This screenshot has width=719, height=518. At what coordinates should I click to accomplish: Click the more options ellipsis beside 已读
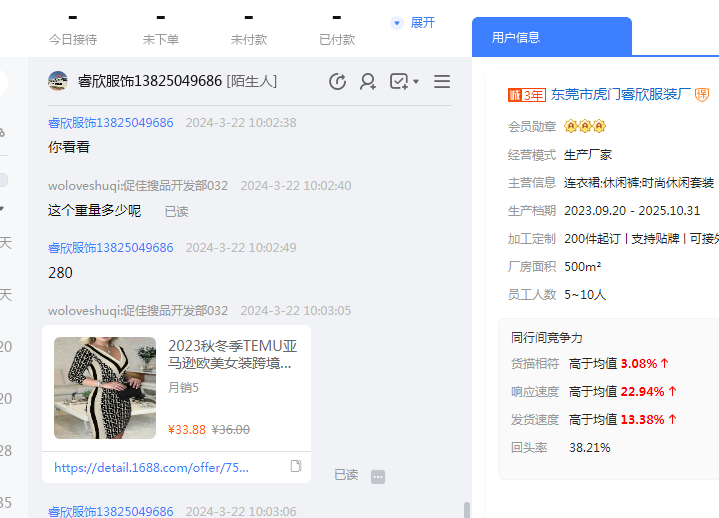[x=378, y=477]
